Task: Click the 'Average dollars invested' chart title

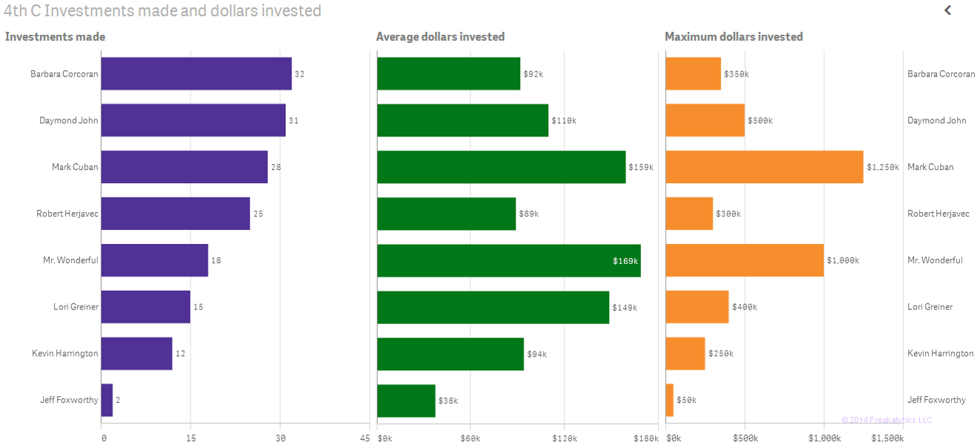Action: coord(441,36)
